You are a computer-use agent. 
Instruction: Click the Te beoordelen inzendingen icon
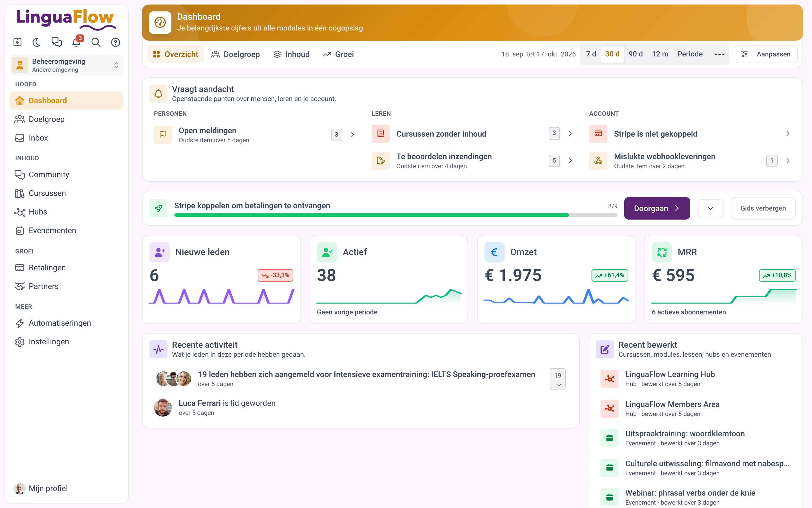tap(381, 161)
